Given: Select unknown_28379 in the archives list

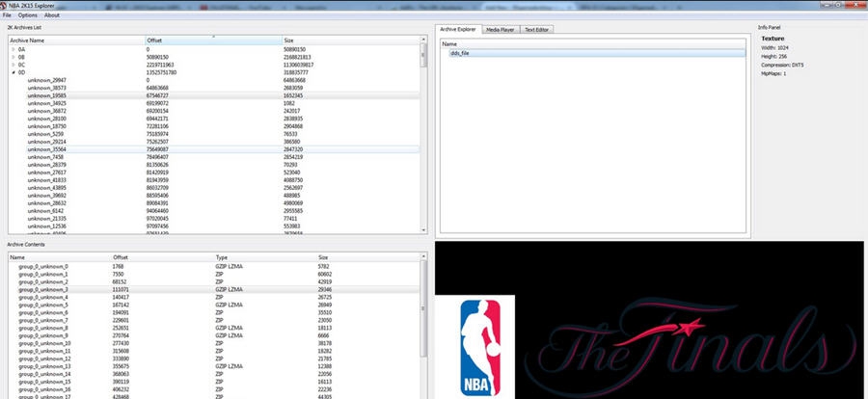Looking at the screenshot, I should point(47,165).
